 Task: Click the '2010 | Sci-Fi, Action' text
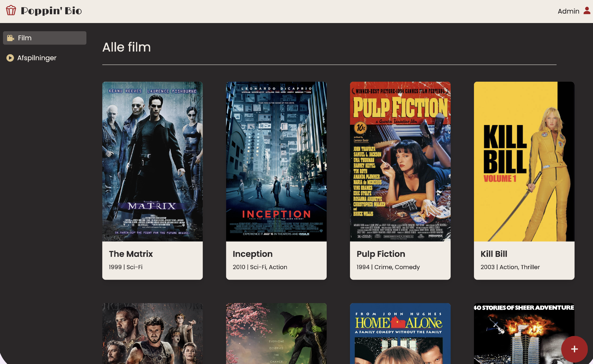[x=260, y=267]
